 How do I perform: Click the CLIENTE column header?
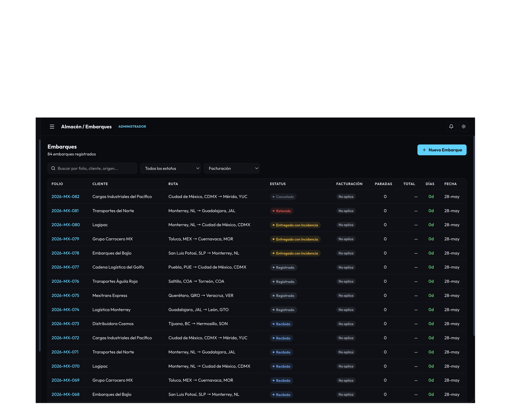[100, 184]
